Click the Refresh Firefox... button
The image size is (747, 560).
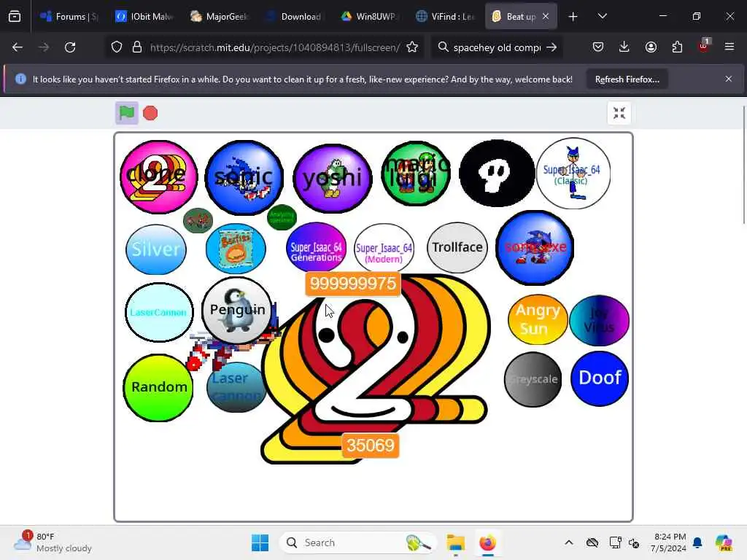tap(627, 79)
